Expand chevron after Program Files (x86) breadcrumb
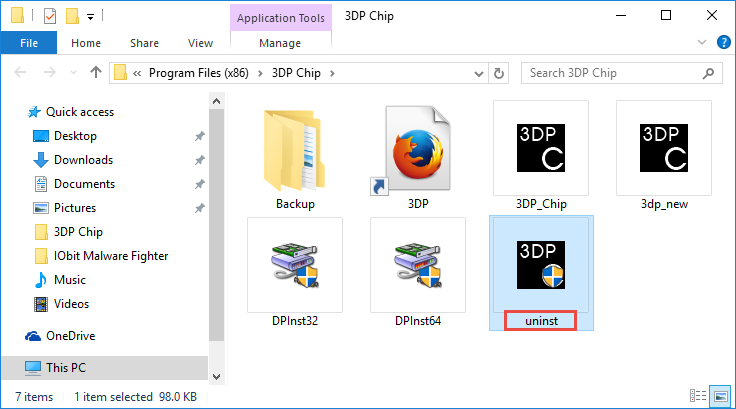The height and width of the screenshot is (409, 736). tap(260, 73)
